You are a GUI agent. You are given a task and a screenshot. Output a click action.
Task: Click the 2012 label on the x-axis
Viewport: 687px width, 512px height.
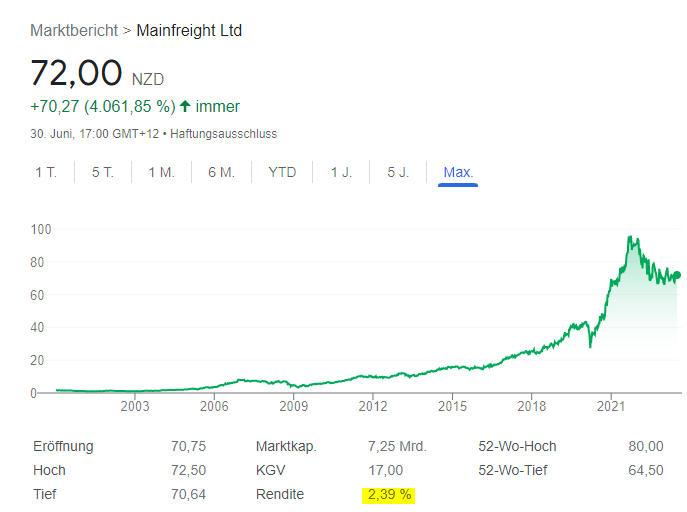tap(373, 407)
